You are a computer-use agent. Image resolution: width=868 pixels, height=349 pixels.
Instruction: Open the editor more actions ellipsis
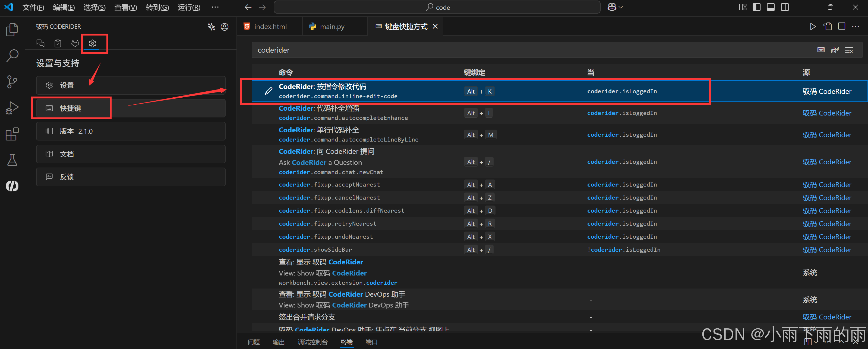point(855,26)
